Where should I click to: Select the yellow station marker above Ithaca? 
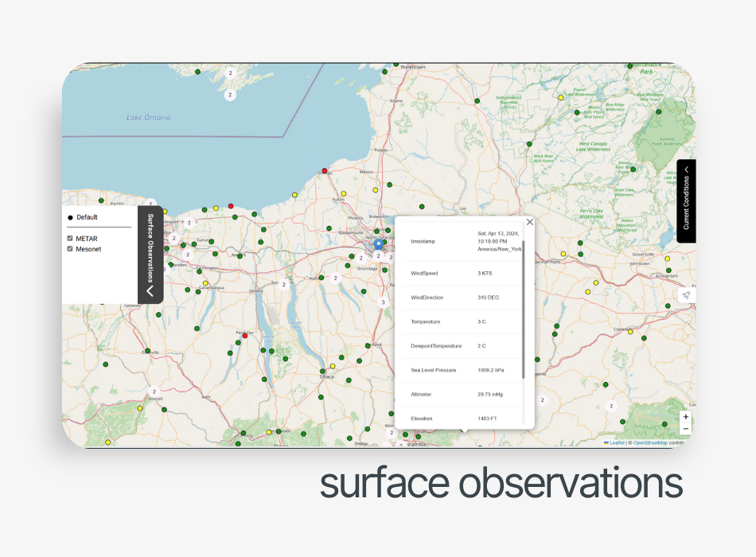[333, 366]
